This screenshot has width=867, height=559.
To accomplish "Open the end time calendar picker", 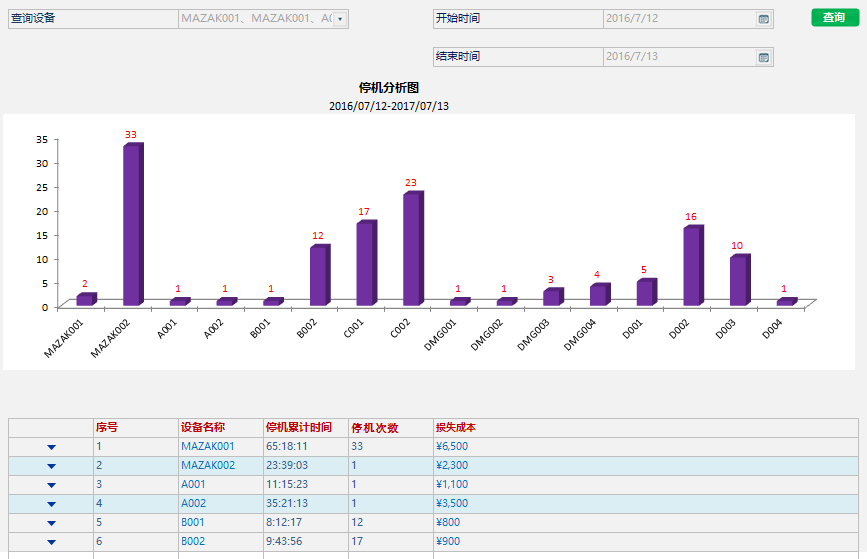I will (x=763, y=57).
